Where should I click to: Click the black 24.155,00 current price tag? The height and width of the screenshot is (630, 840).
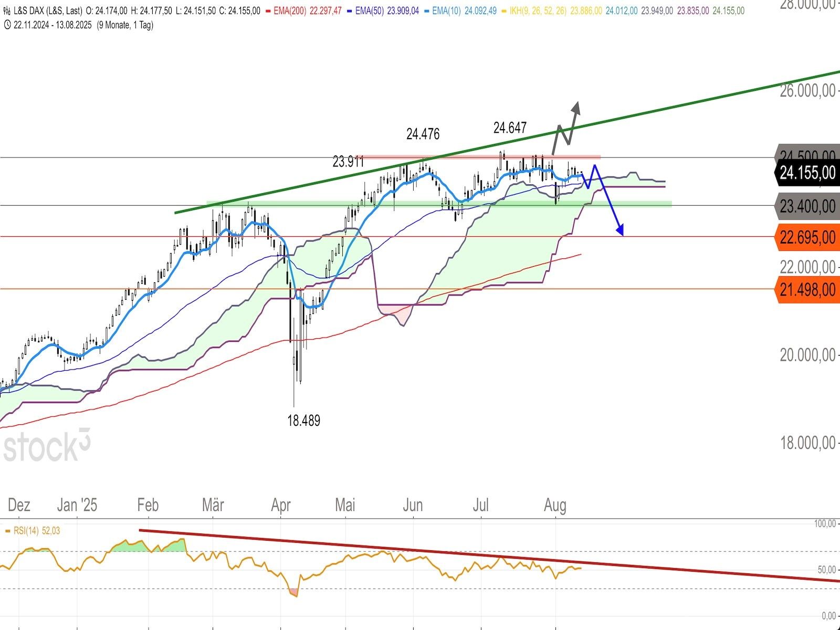point(807,173)
